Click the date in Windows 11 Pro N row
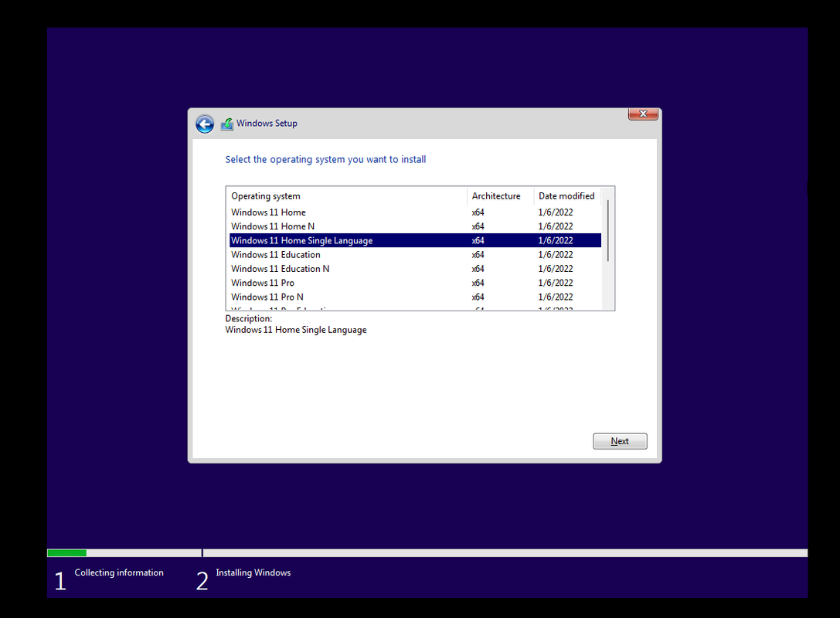Image resolution: width=840 pixels, height=618 pixels. point(556,297)
